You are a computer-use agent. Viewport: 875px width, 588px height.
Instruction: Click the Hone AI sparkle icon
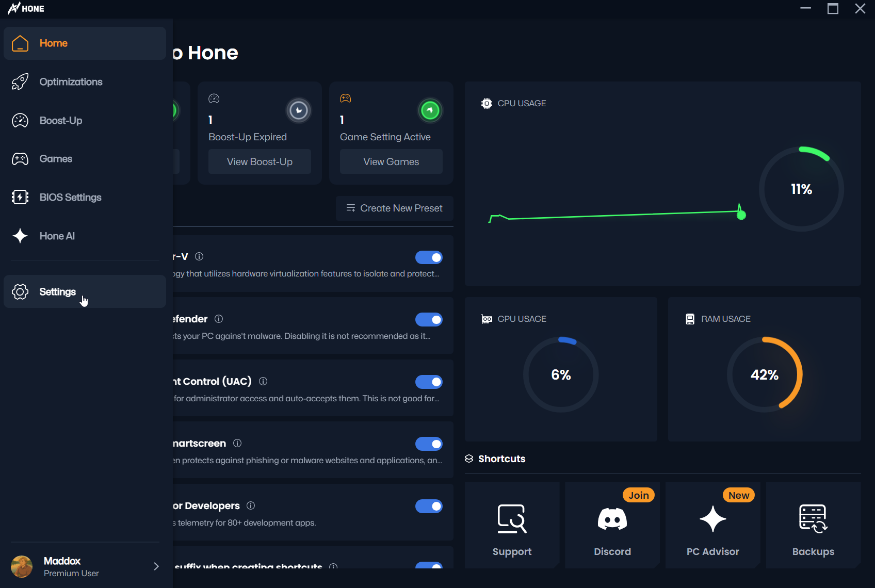click(20, 236)
